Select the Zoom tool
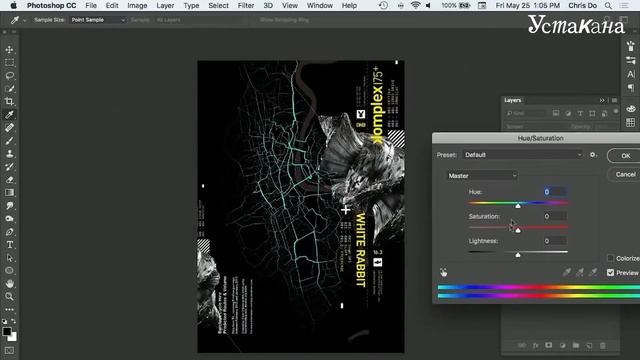640x360 pixels. click(x=9, y=296)
